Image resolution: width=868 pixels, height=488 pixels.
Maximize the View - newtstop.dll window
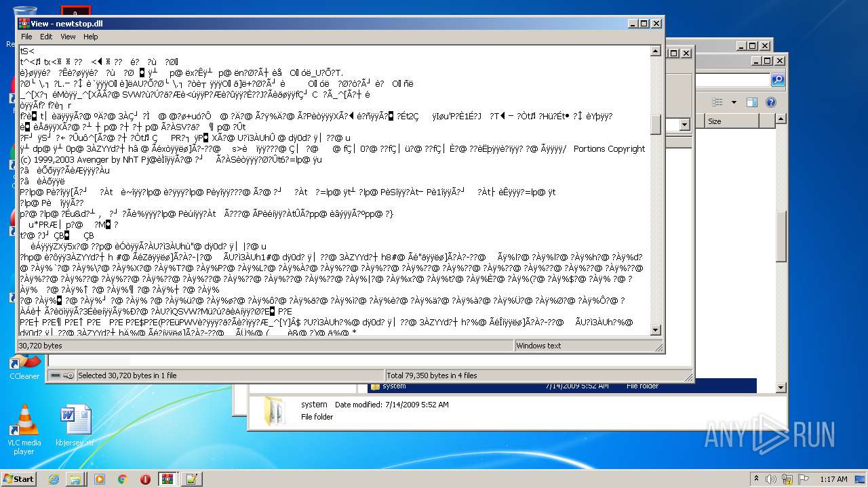[x=644, y=23]
